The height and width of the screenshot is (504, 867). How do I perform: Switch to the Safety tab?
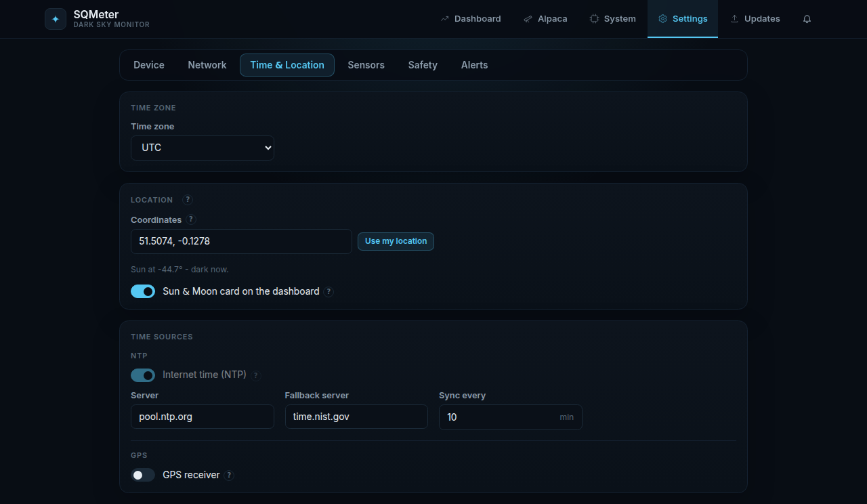point(423,65)
